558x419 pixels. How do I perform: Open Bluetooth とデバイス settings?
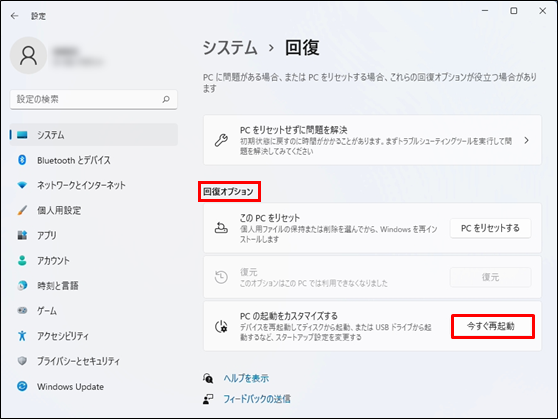pyautogui.click(x=94, y=160)
